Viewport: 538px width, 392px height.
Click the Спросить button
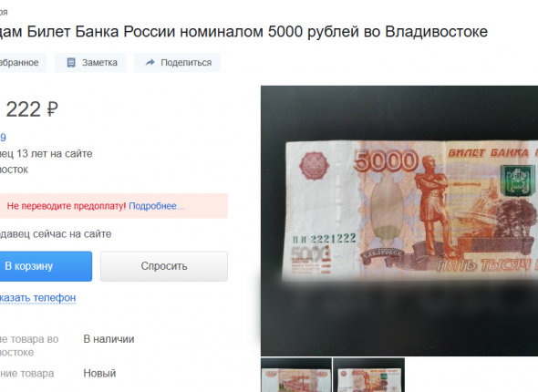[x=164, y=266]
